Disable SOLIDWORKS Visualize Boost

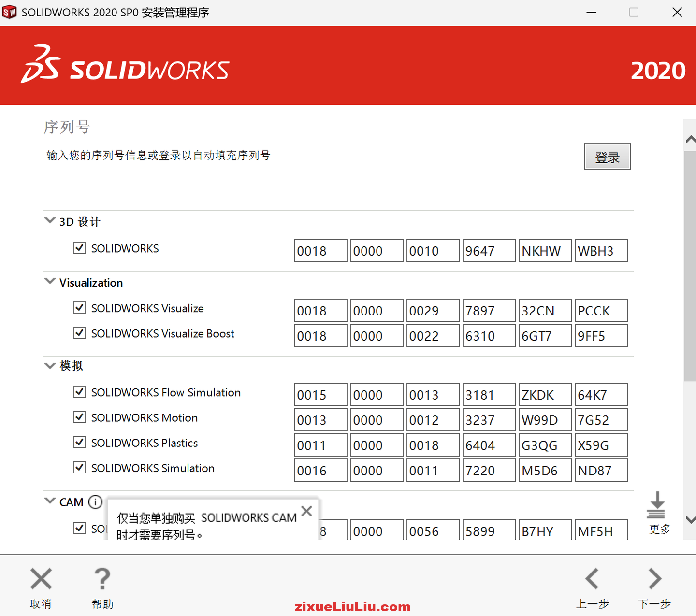pyautogui.click(x=79, y=333)
